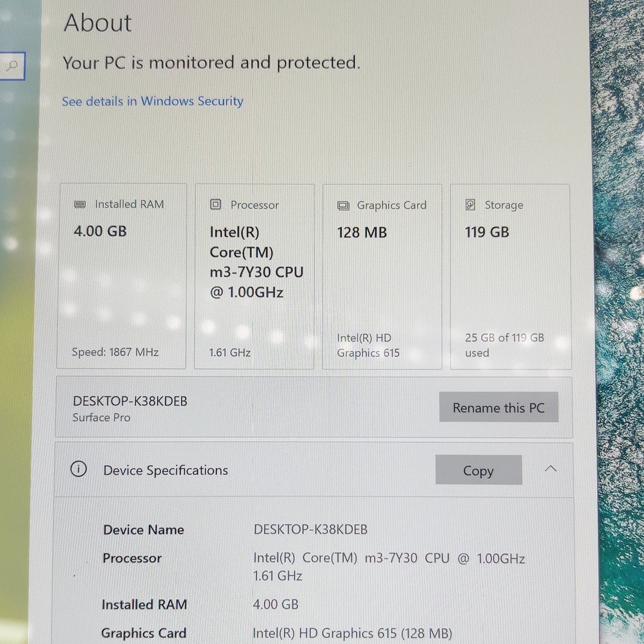Screen dimensions: 644x644
Task: Select the Speed: 1867 MHz text
Action: pos(115,352)
